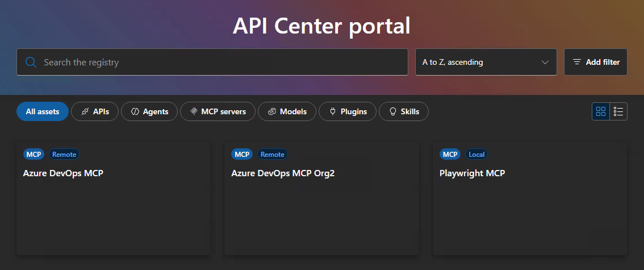Click the lightbulb icon on Skills pill
644x270 pixels.
(x=392, y=111)
